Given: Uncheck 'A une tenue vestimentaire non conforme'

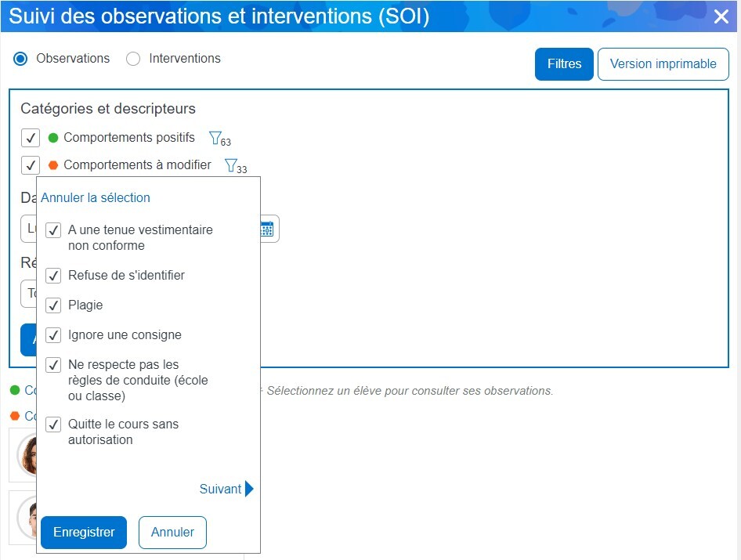Looking at the screenshot, I should [x=53, y=230].
